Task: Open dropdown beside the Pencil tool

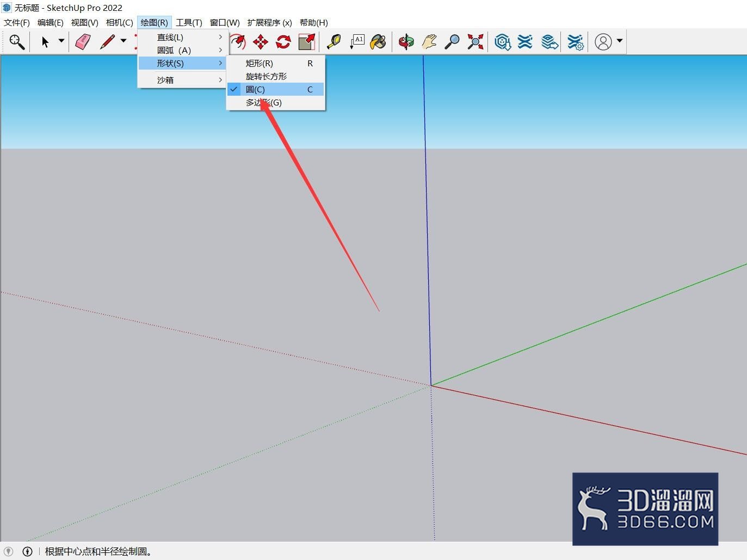Action: coord(124,41)
